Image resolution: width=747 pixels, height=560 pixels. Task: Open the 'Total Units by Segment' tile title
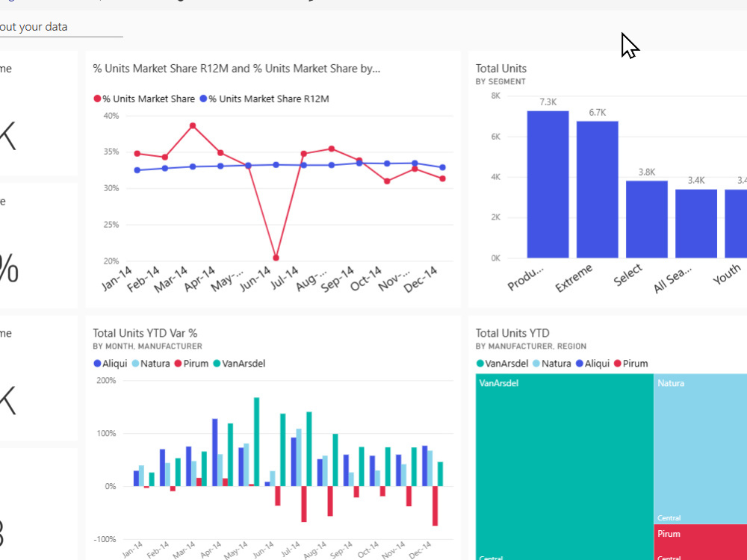pyautogui.click(x=501, y=68)
